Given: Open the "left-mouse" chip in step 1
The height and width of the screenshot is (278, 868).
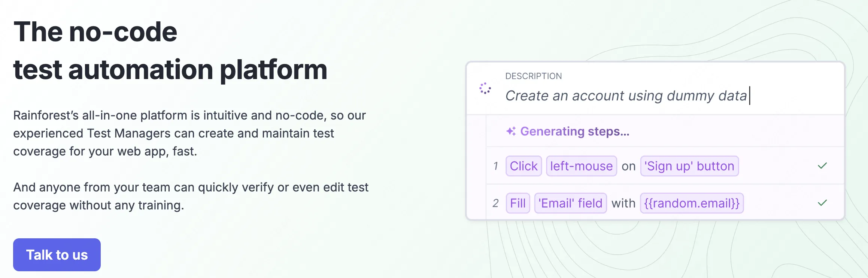Looking at the screenshot, I should (581, 166).
